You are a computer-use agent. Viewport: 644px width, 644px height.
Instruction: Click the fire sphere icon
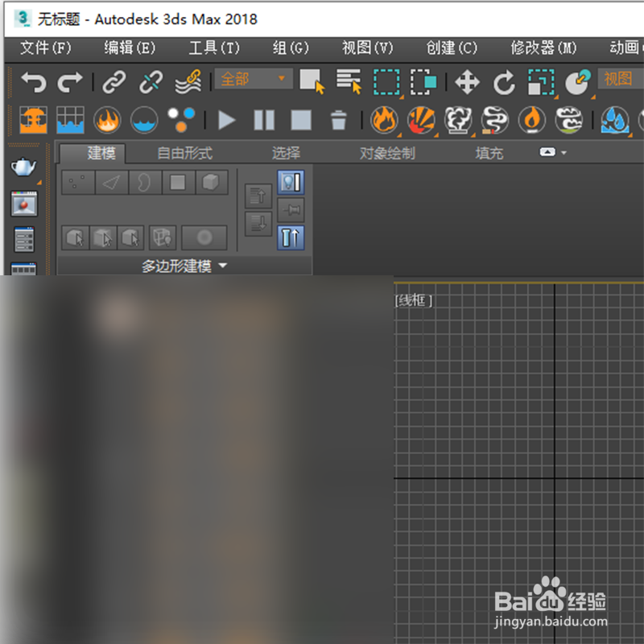(x=107, y=120)
